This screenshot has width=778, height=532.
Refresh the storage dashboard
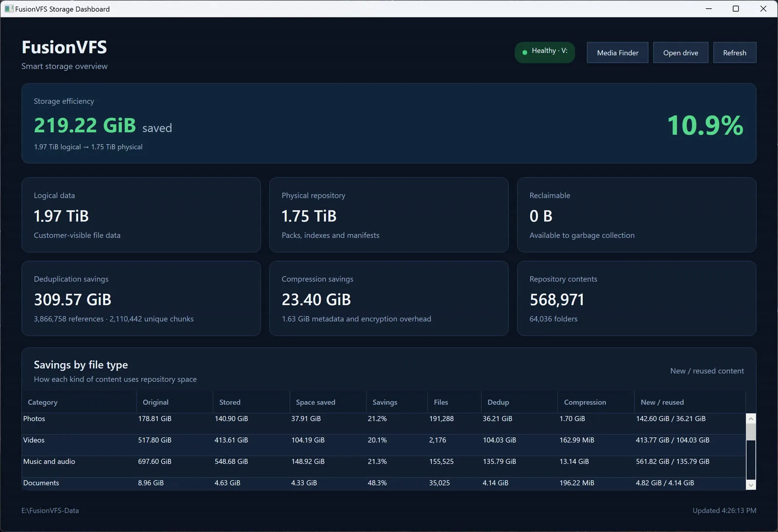click(734, 53)
